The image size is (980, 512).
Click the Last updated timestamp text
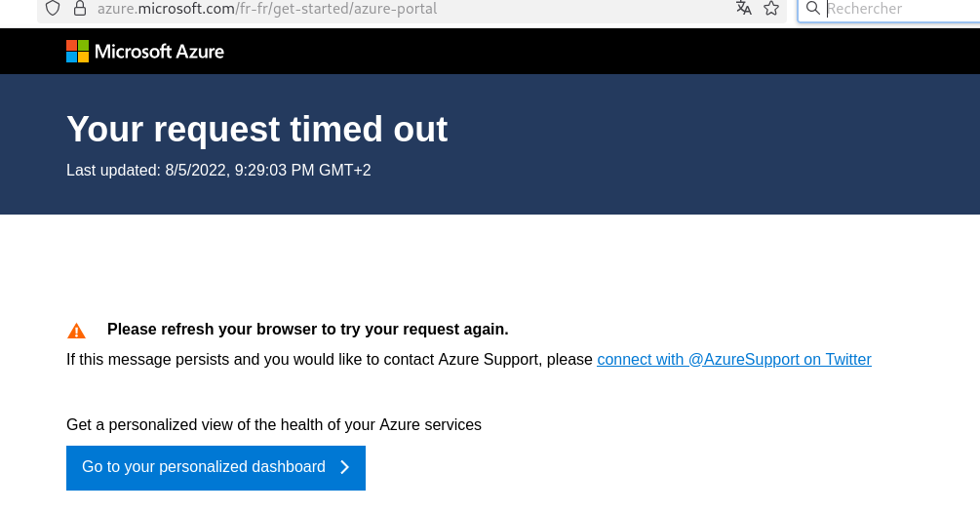218,170
